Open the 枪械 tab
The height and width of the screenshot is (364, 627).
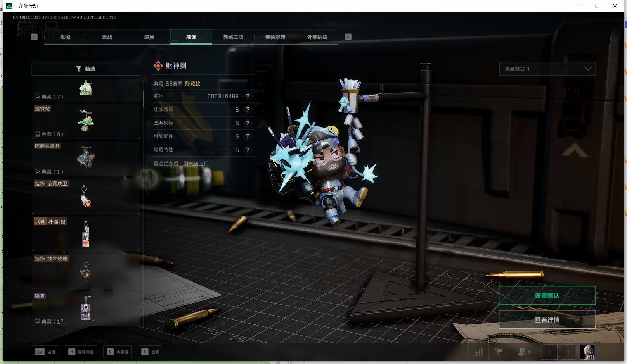pyautogui.click(x=65, y=37)
